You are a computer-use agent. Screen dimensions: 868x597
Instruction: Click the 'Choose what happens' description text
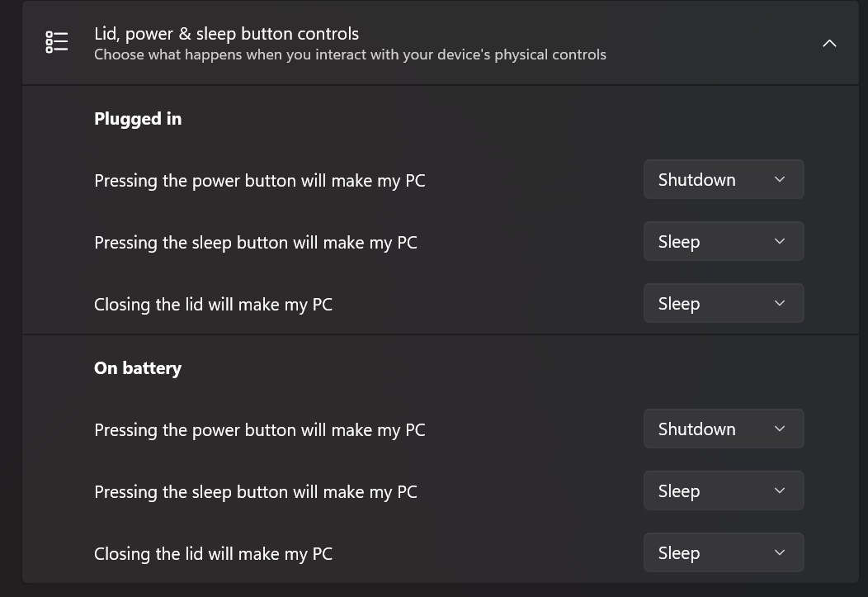point(350,54)
